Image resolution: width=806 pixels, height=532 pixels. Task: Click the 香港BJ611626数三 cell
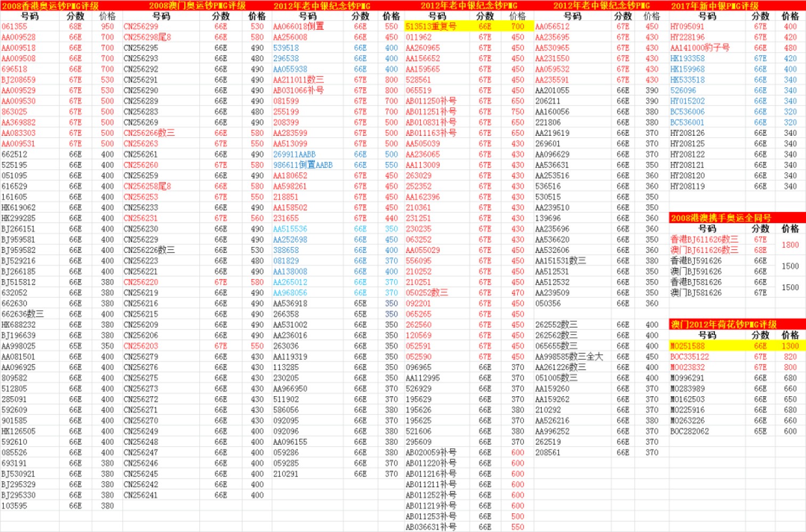pos(704,239)
